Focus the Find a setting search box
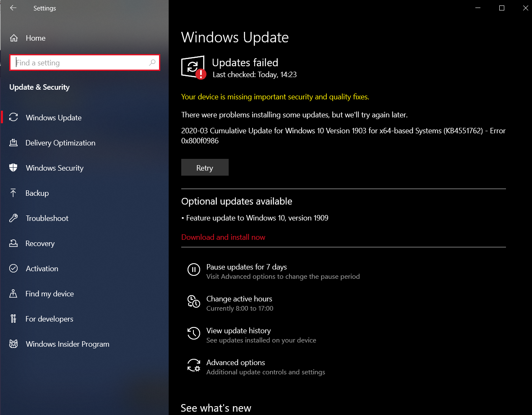 (x=84, y=62)
